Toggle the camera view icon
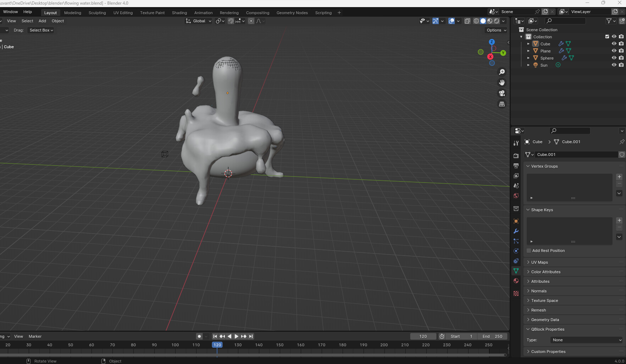The image size is (626, 364). click(502, 93)
